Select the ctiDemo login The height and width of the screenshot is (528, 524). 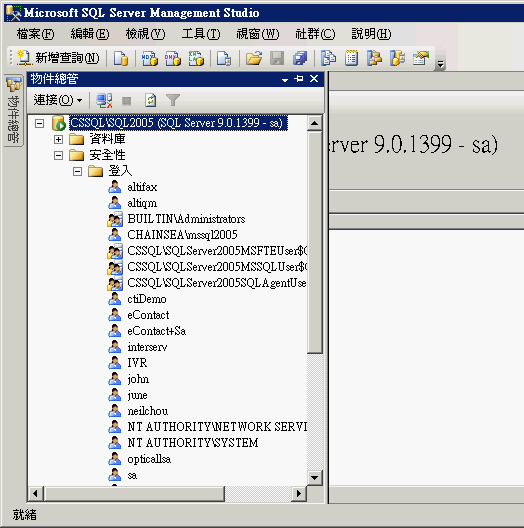(146, 299)
